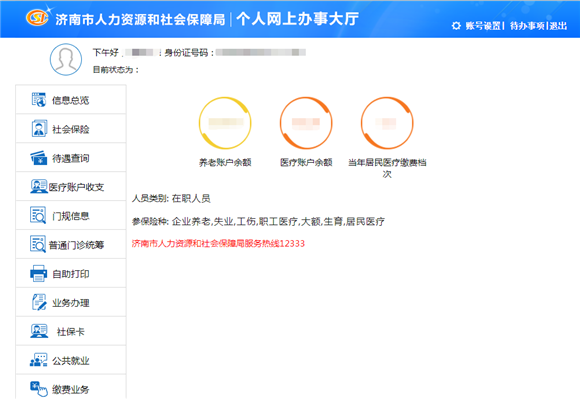Image resolution: width=580 pixels, height=399 pixels.
Task: Click the 个人网上办事大厅 header title
Action: (298, 19)
